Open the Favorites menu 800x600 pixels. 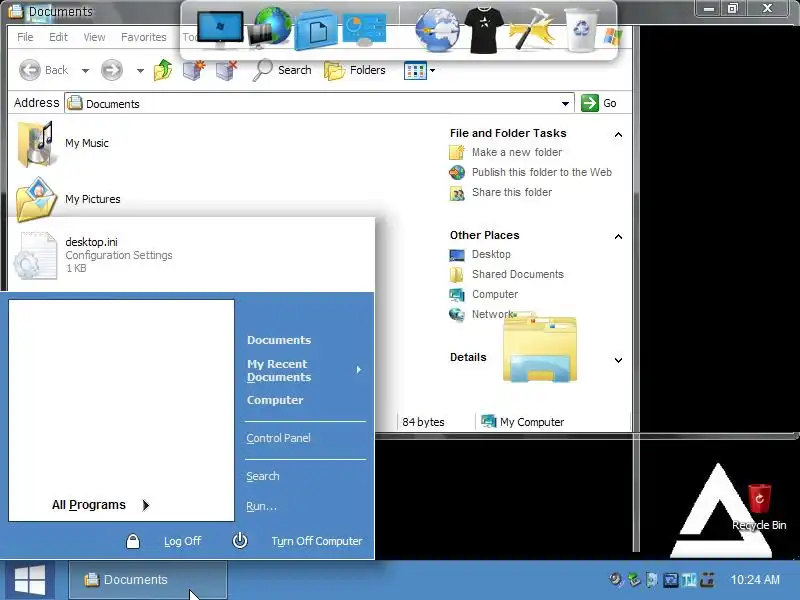143,37
